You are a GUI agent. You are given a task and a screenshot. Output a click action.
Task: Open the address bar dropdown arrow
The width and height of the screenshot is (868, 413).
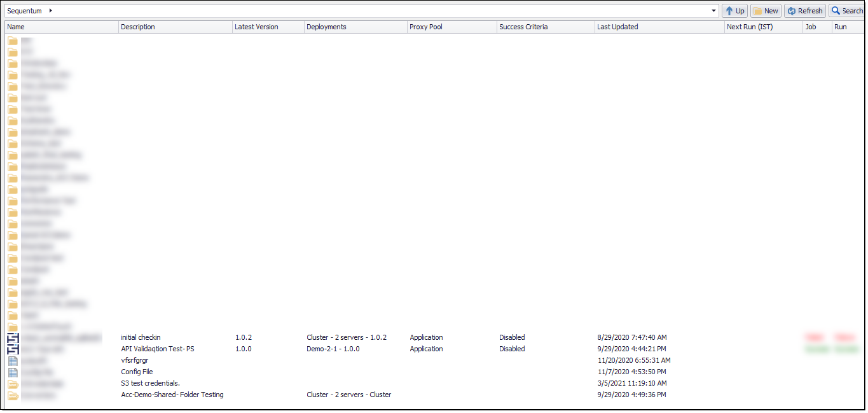(x=713, y=11)
